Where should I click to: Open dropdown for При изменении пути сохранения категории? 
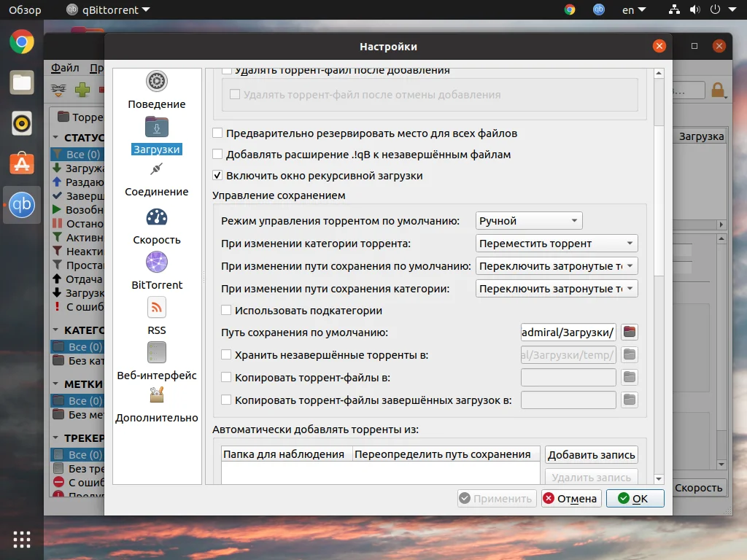tap(557, 289)
